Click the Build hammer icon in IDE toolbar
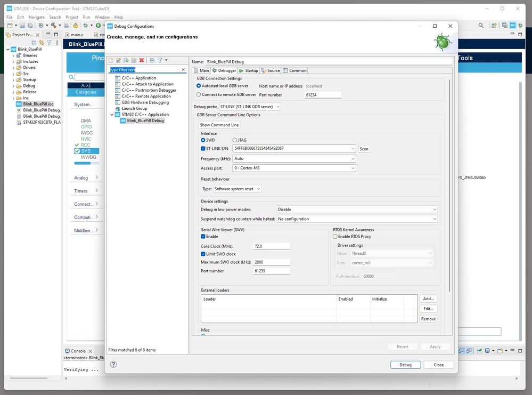 pos(53,26)
